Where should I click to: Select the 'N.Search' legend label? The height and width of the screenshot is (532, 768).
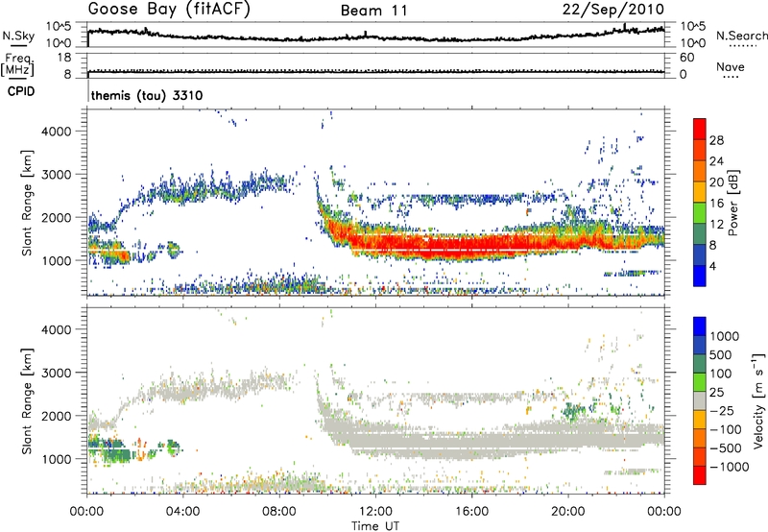741,36
